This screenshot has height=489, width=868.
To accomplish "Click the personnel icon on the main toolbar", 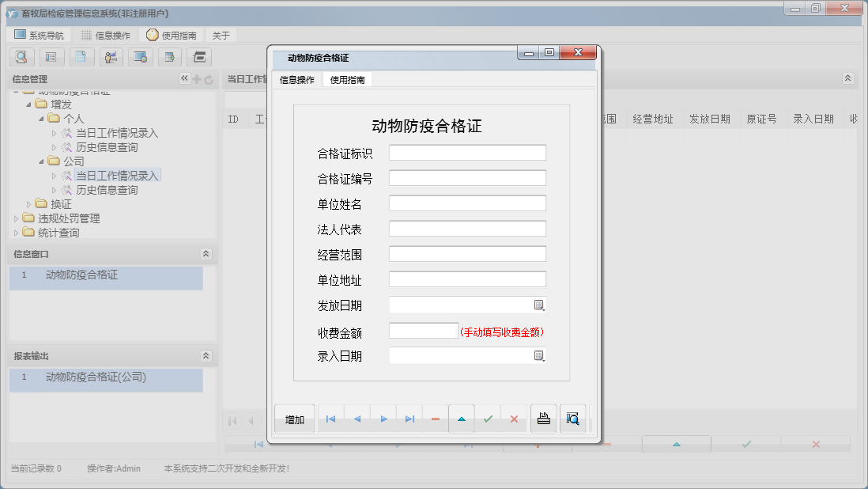I will click(x=111, y=57).
